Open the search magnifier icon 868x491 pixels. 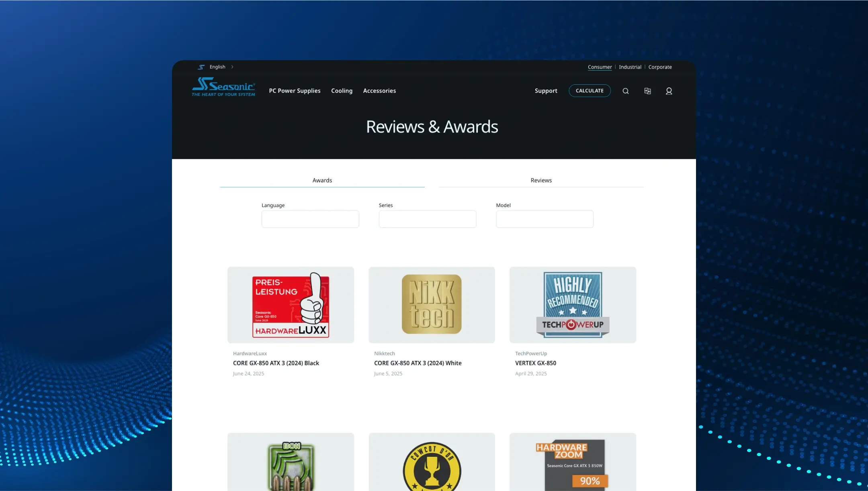coord(626,91)
